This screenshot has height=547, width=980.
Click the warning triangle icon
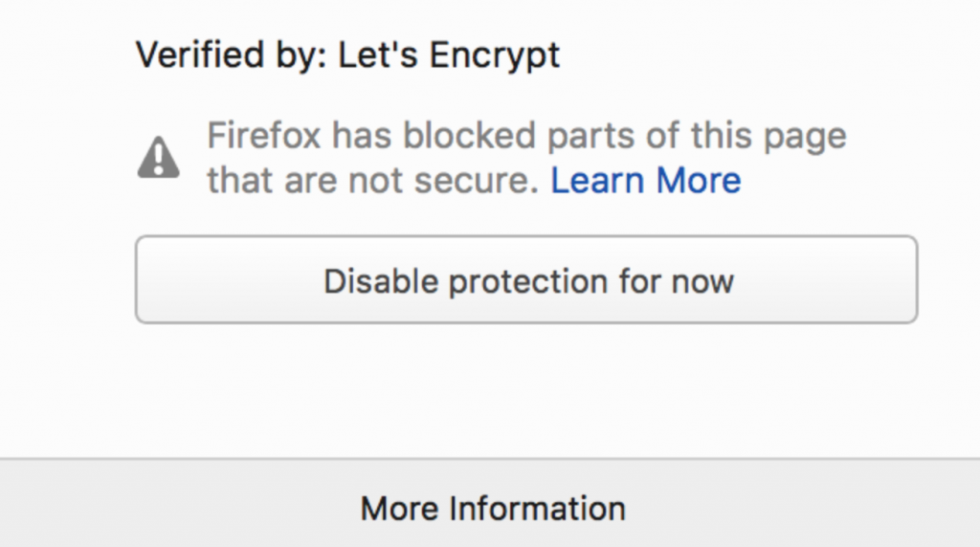click(x=159, y=158)
